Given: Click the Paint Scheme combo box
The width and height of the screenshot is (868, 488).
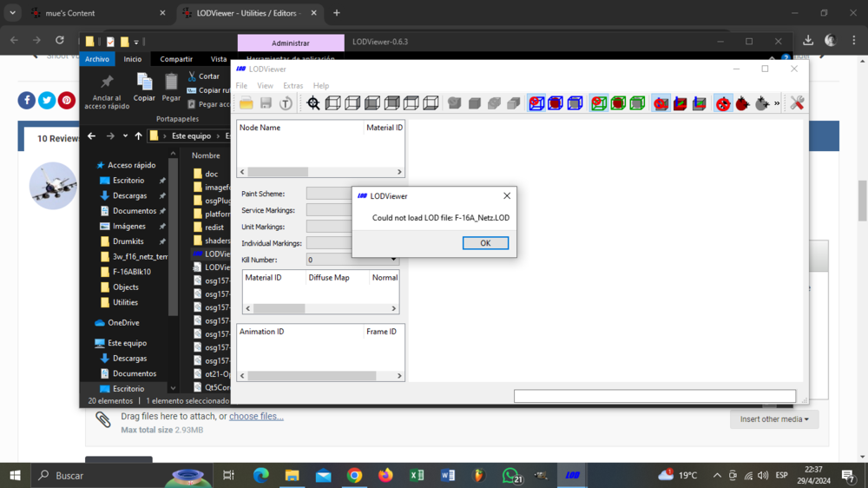Looking at the screenshot, I should coord(329,194).
